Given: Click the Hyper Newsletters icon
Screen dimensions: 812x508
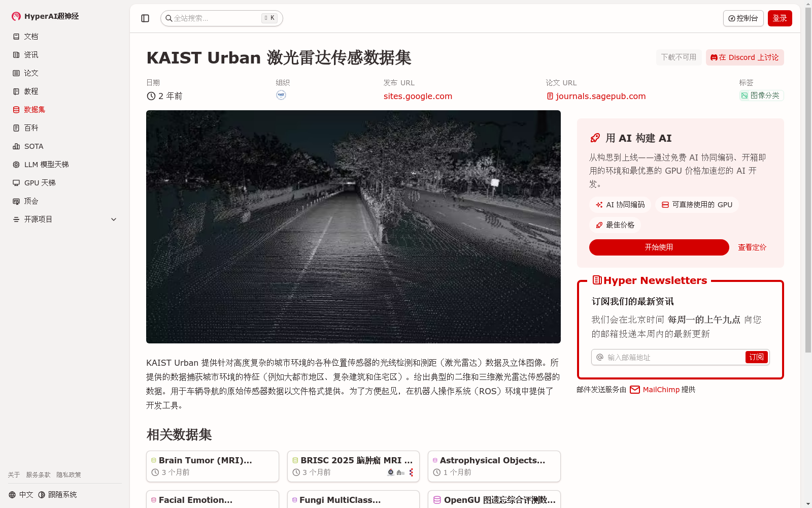Looking at the screenshot, I should click(x=597, y=280).
